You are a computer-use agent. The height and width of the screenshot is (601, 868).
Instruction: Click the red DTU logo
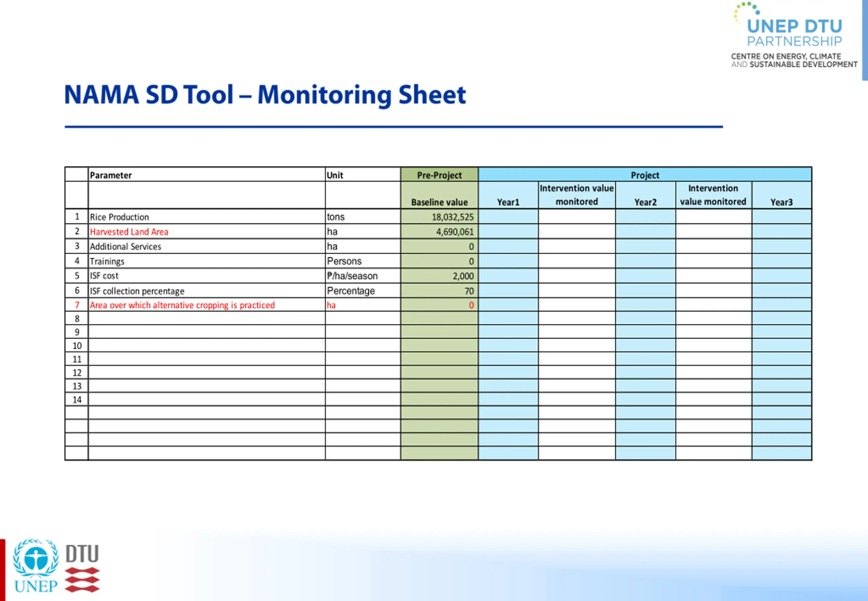pyautogui.click(x=82, y=568)
